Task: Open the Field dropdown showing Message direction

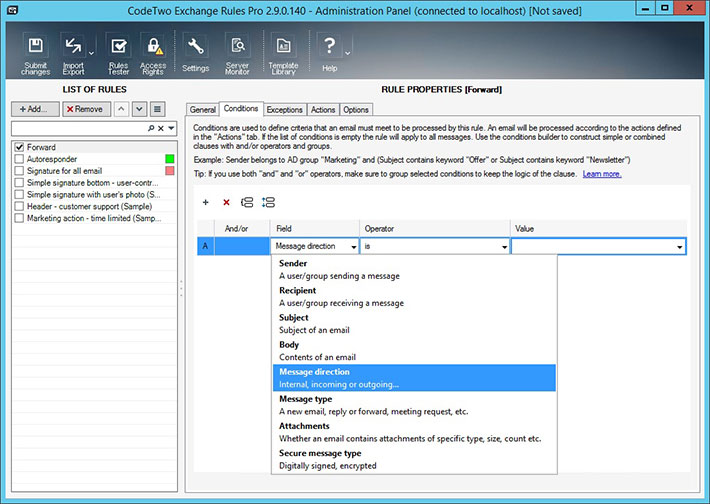Action: pos(315,246)
